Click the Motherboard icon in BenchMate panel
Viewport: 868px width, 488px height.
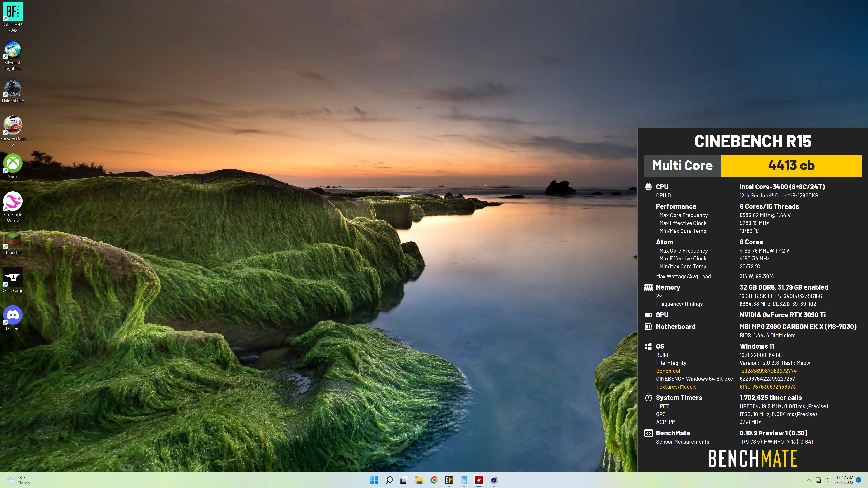[x=648, y=327]
